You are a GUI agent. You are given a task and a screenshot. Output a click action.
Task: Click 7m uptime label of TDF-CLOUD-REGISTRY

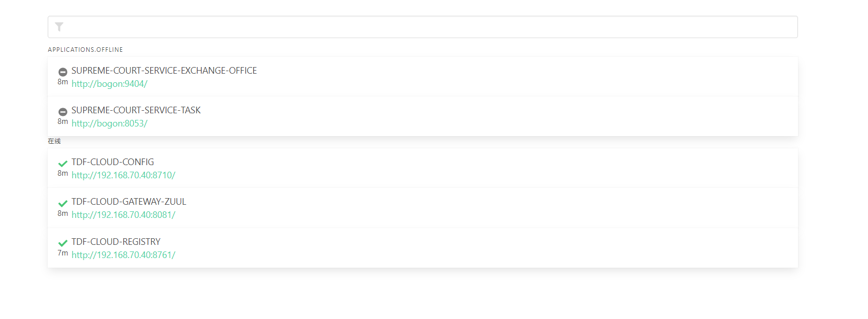point(62,253)
